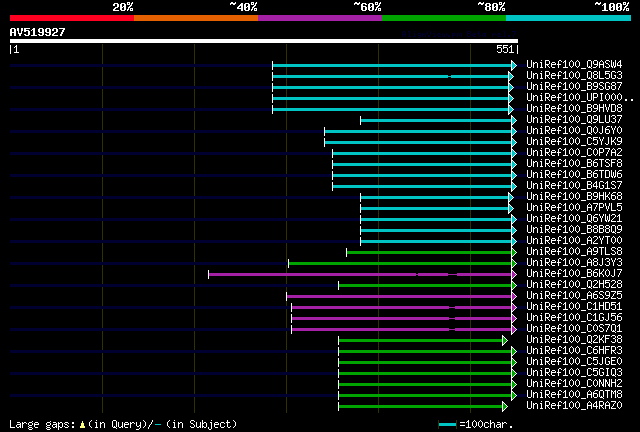The image size is (640, 432).
Task: Click the Large gaps legend text
Action: 123,425
